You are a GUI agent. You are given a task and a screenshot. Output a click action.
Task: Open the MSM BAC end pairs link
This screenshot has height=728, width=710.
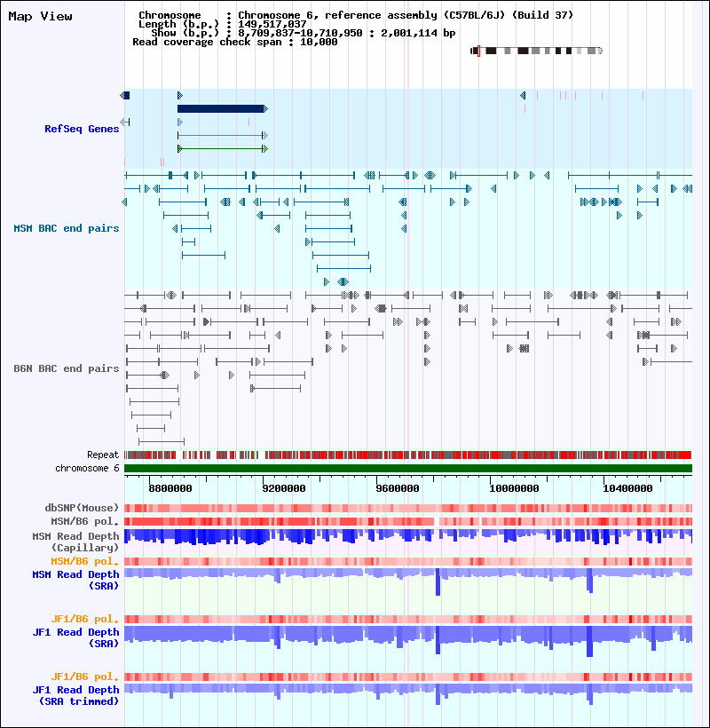click(67, 228)
